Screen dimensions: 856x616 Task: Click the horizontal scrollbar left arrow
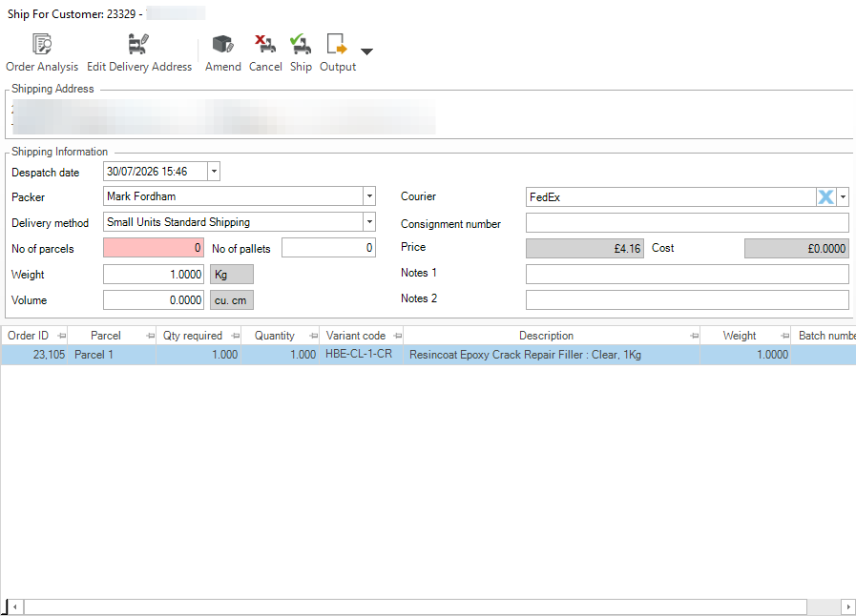coord(15,606)
